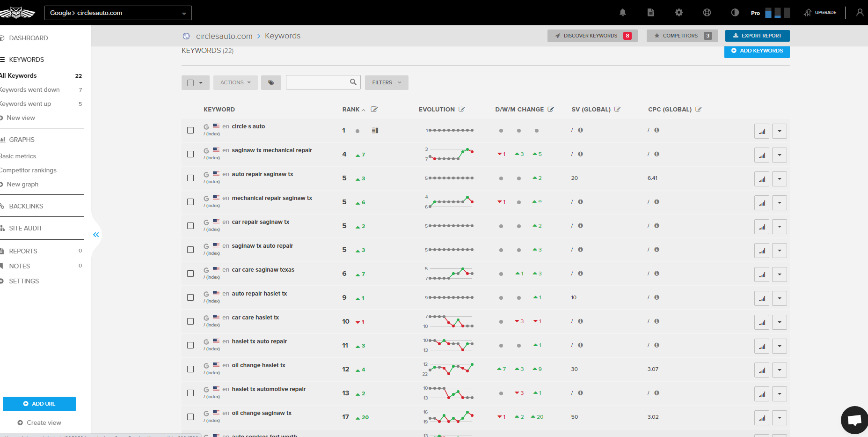Viewport: 868px width, 437px height.
Task: Edit the CPC (GLOBAL) column icon
Action: (x=699, y=109)
